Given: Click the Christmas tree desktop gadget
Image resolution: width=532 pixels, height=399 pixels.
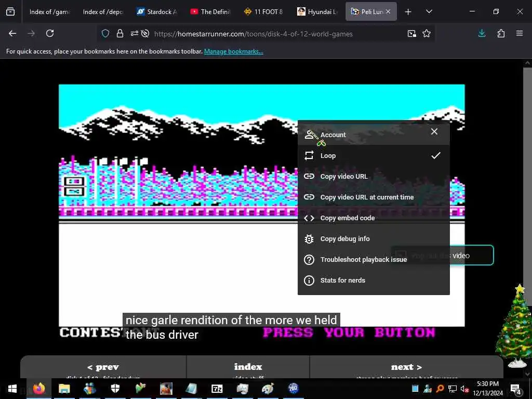Looking at the screenshot, I should tap(516, 326).
